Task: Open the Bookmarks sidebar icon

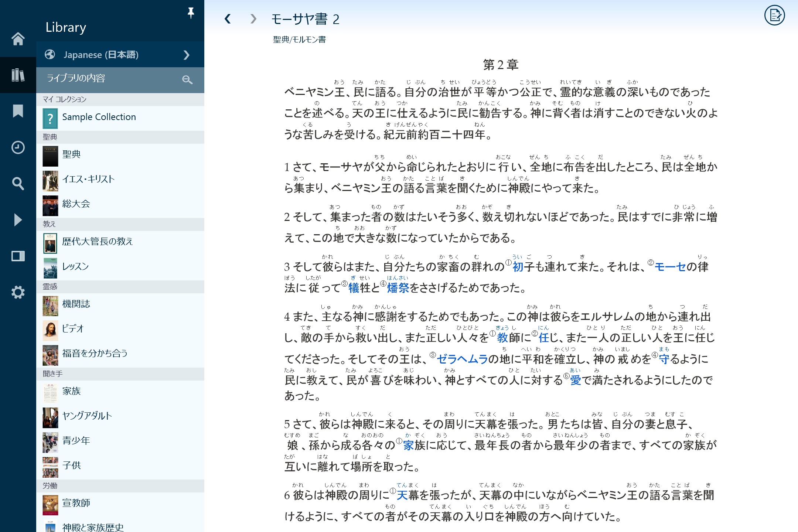Action: coord(18,111)
